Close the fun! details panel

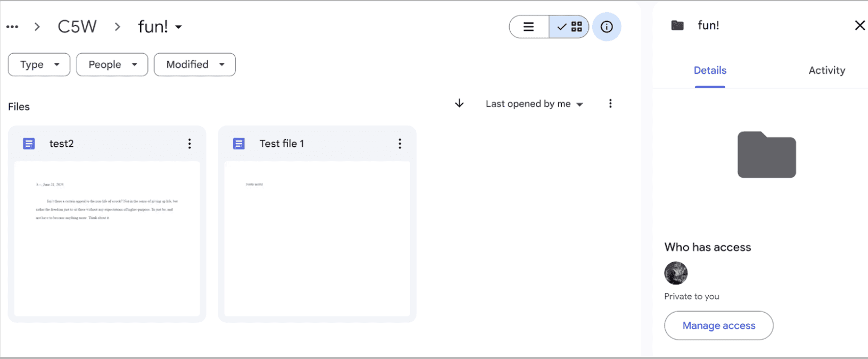click(859, 26)
